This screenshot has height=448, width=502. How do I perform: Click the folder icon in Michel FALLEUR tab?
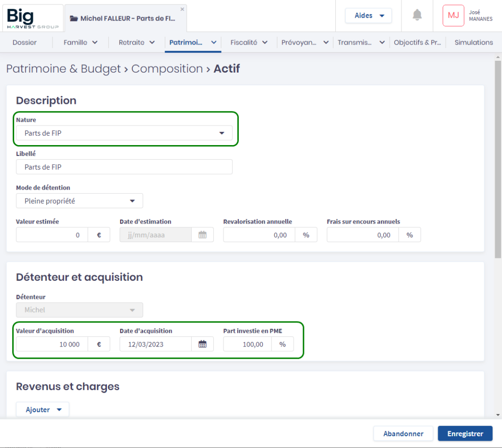[74, 19]
